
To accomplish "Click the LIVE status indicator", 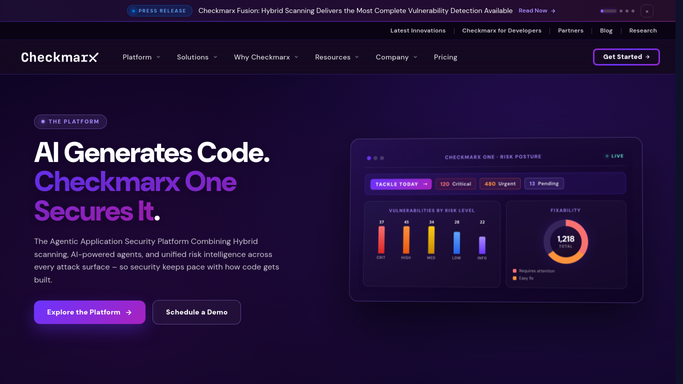I will [x=615, y=156].
